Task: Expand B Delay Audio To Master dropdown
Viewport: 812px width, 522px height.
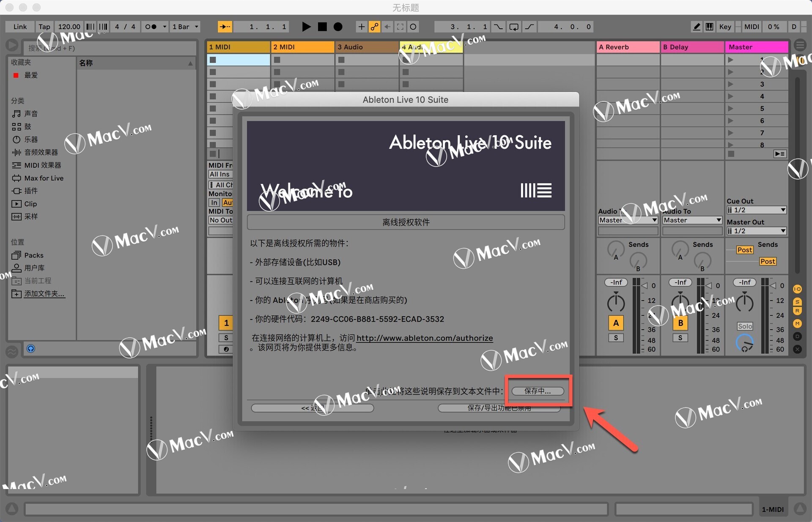Action: pos(692,220)
